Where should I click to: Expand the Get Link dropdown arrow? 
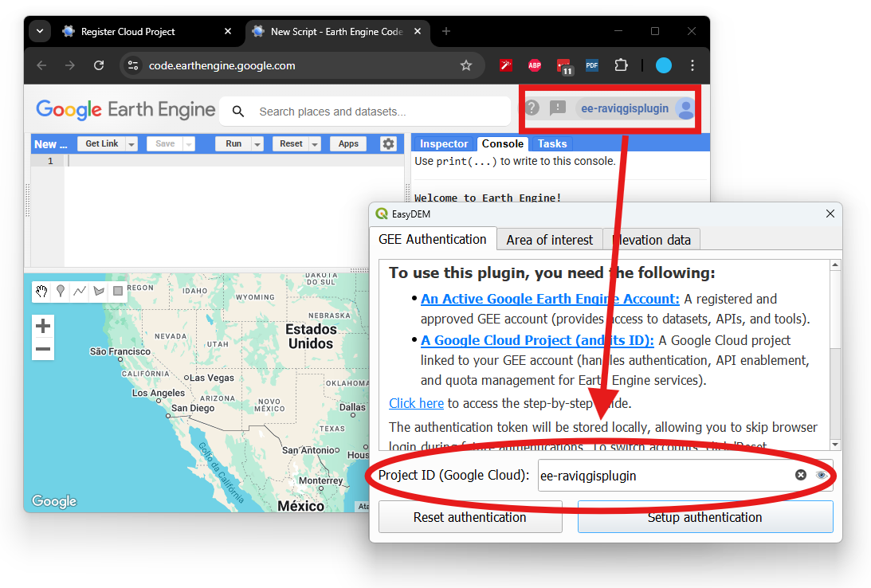131,144
